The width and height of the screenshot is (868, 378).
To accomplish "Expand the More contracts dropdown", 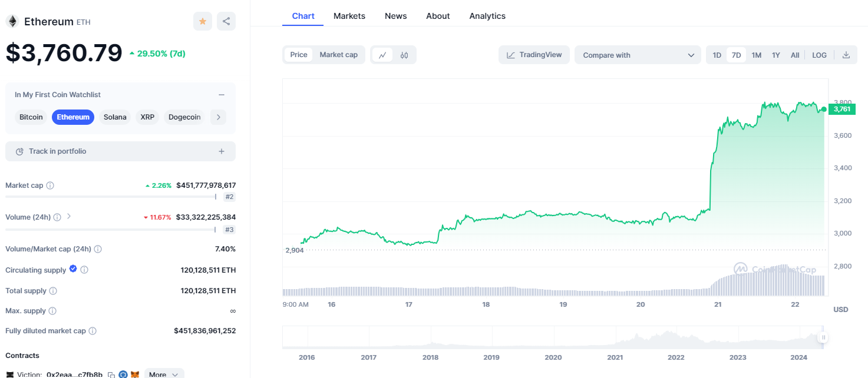I will 164,374.
